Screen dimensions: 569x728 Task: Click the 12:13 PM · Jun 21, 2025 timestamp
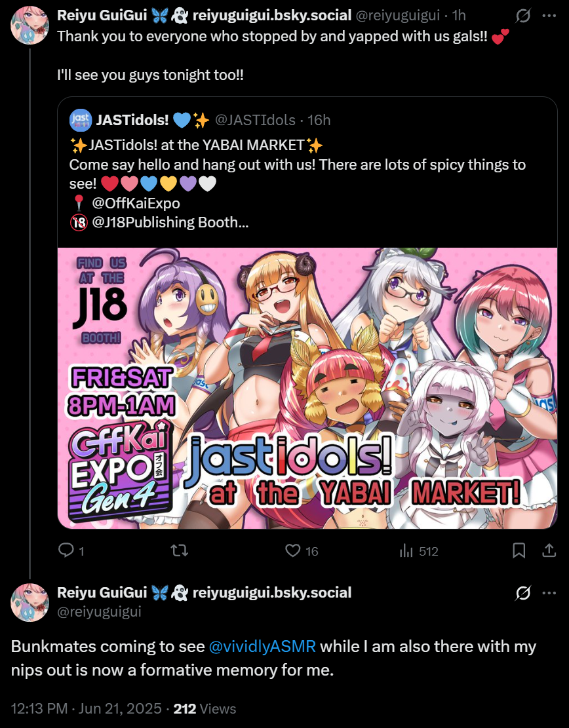tap(84, 708)
